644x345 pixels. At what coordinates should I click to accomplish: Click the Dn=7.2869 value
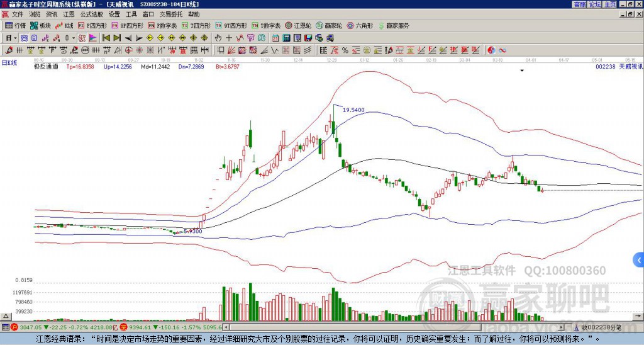tap(191, 66)
